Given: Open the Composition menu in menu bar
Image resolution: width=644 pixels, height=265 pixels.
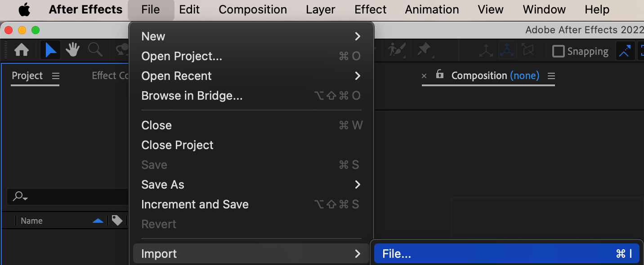Looking at the screenshot, I should point(253,9).
